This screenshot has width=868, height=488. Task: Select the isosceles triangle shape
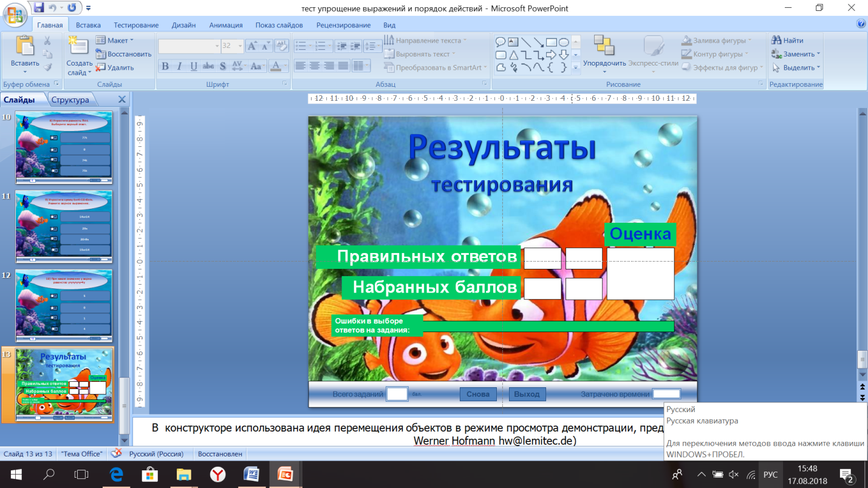click(x=513, y=55)
